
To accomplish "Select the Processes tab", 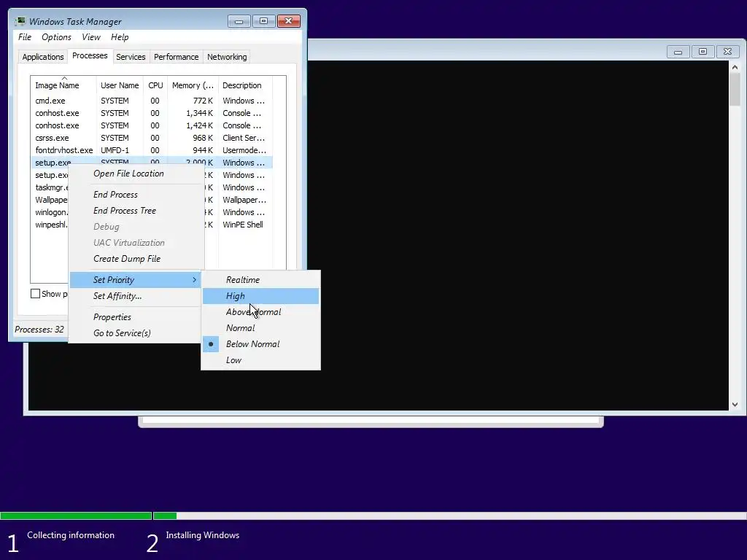I will click(90, 55).
